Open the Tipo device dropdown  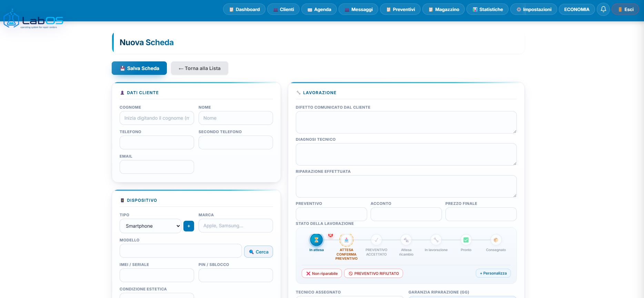point(150,226)
